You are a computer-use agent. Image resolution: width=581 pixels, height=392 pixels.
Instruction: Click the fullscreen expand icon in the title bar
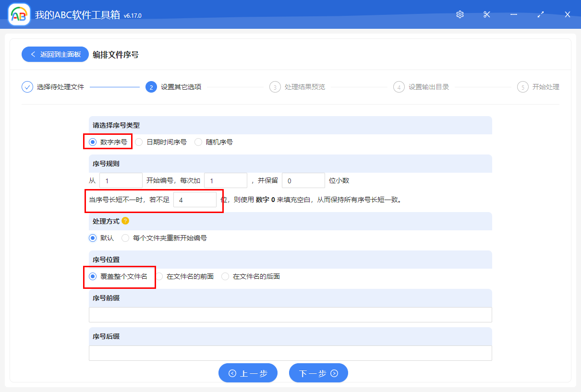click(540, 14)
